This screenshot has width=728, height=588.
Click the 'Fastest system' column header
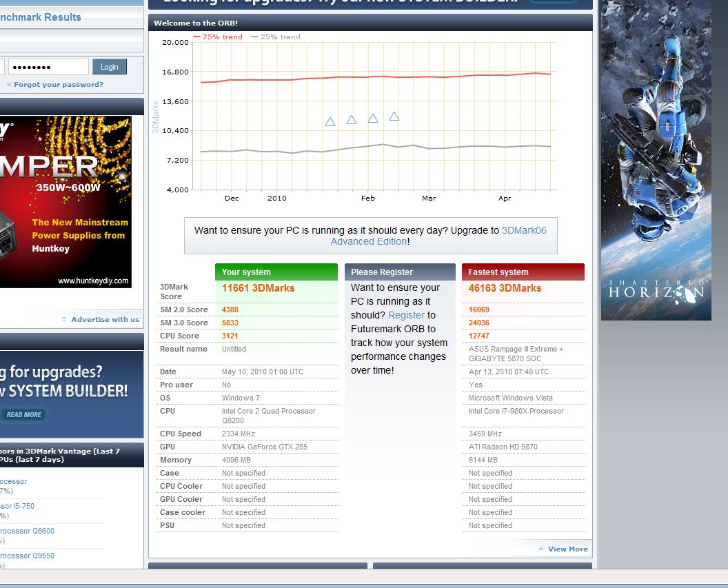pos(523,272)
